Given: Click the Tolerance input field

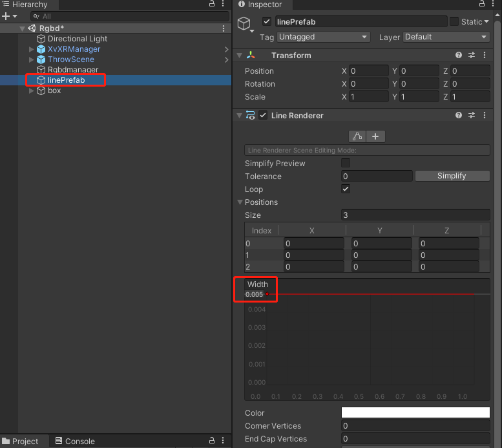Looking at the screenshot, I should (377, 176).
